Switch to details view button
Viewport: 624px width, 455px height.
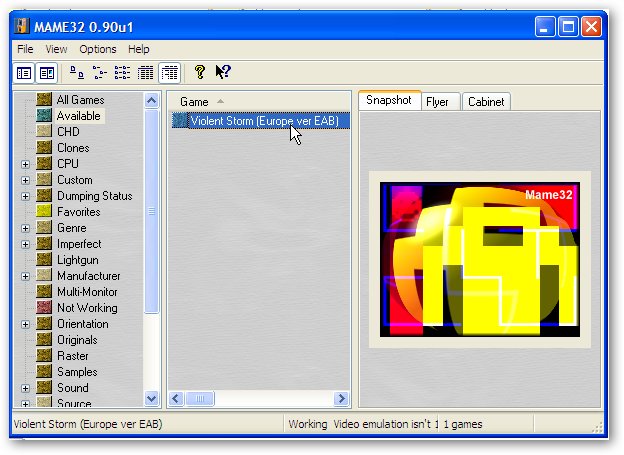[145, 73]
